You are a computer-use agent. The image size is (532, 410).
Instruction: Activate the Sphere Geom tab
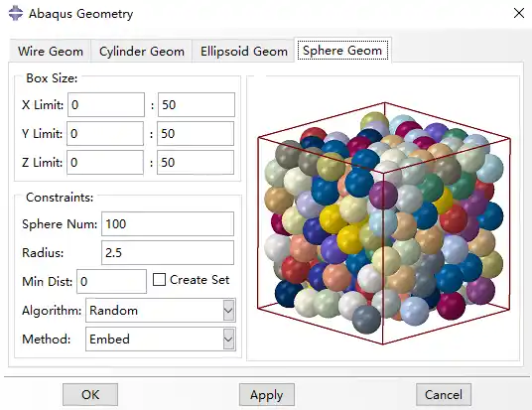(x=342, y=51)
